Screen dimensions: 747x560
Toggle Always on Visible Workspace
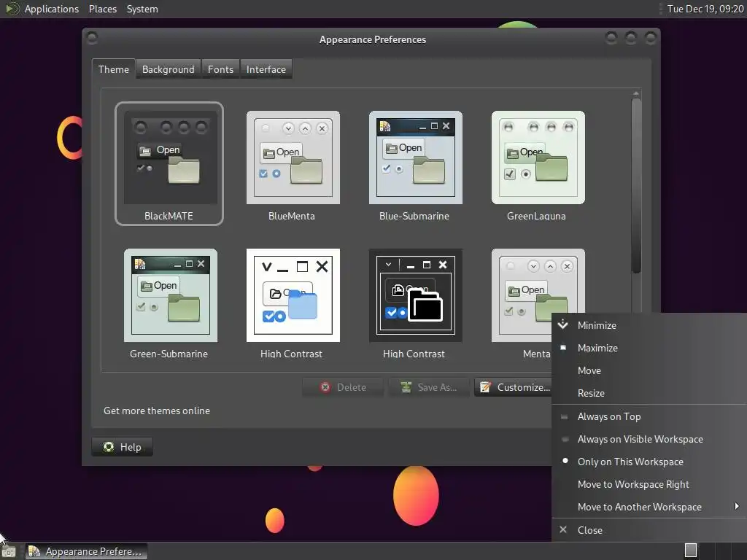tap(649, 439)
